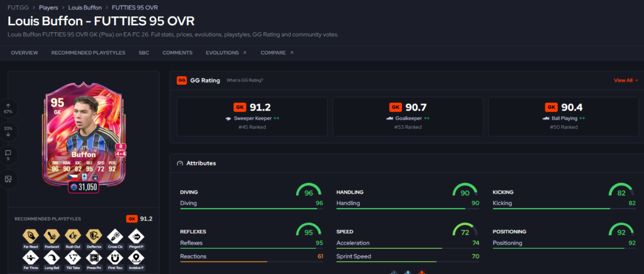The height and width of the screenshot is (274, 644).
Task: Downvote the card with the 33% arrow
Action: pos(8,131)
